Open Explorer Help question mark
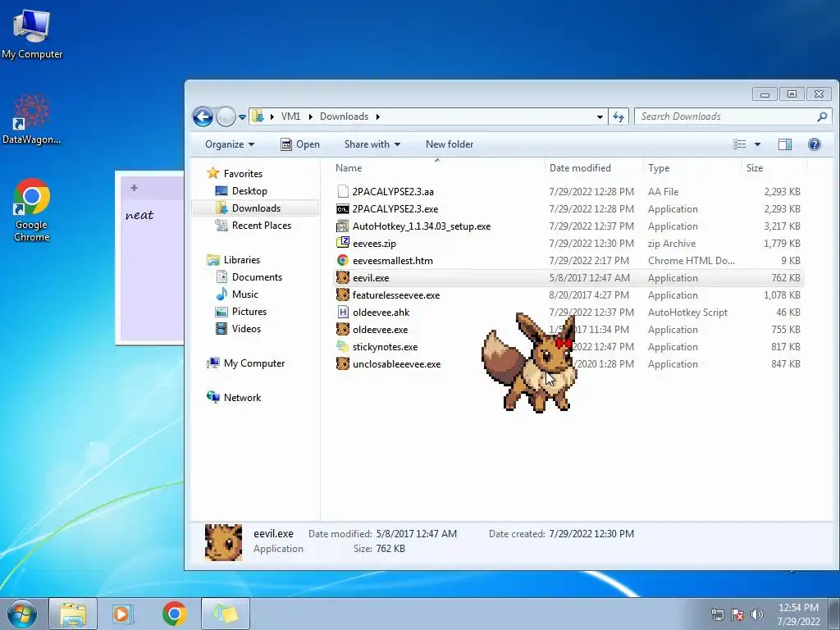This screenshot has height=630, width=840. (x=815, y=144)
